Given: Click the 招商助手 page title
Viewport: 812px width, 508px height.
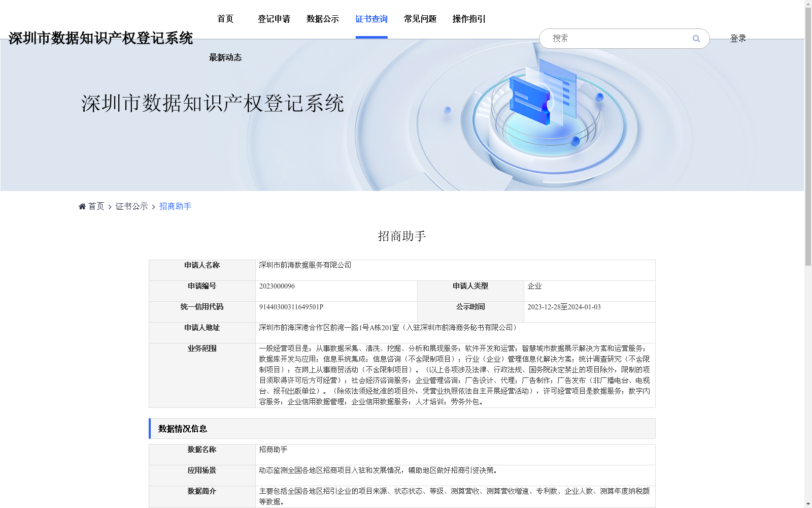Looking at the screenshot, I should click(402, 236).
